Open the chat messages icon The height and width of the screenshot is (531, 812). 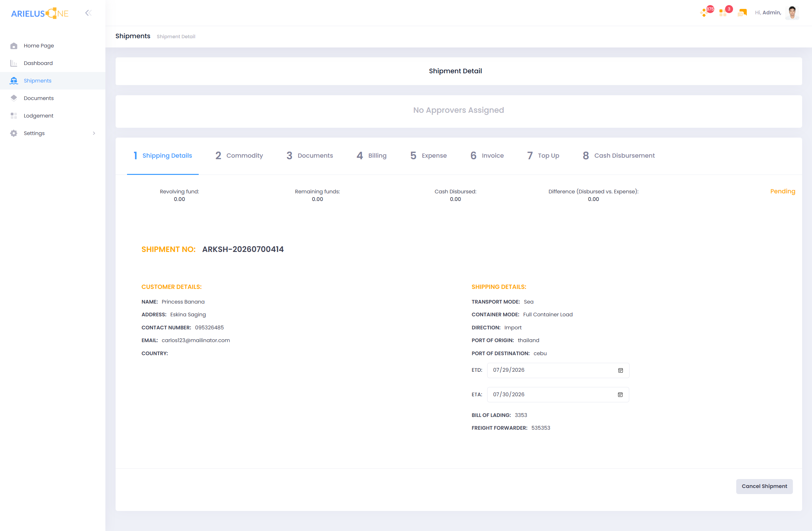coord(742,13)
